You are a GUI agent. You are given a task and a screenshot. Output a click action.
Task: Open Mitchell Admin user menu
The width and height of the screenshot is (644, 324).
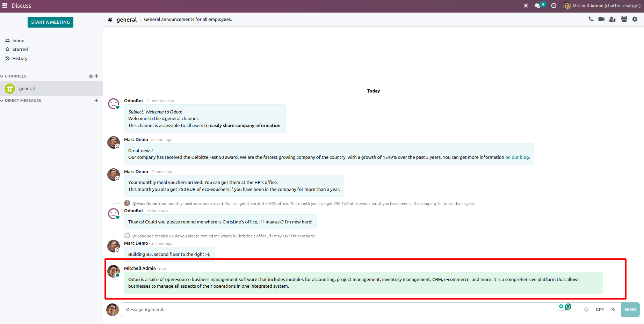(602, 6)
